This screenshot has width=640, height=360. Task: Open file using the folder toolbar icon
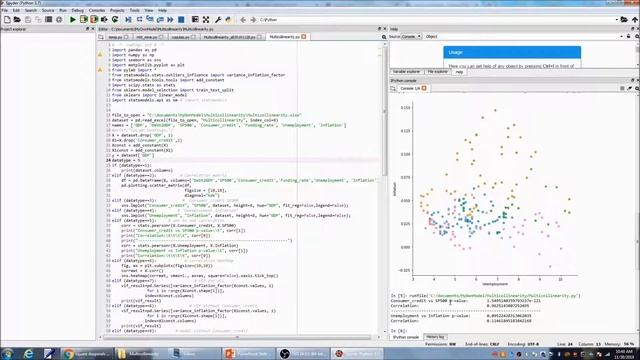(17, 20)
